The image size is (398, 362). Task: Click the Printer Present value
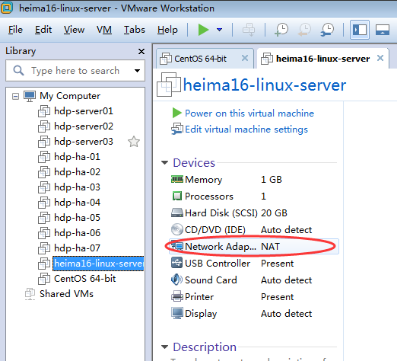[277, 297]
